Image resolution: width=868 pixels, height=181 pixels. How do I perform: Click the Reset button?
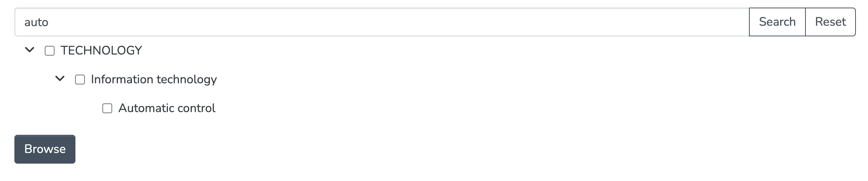pos(830,22)
